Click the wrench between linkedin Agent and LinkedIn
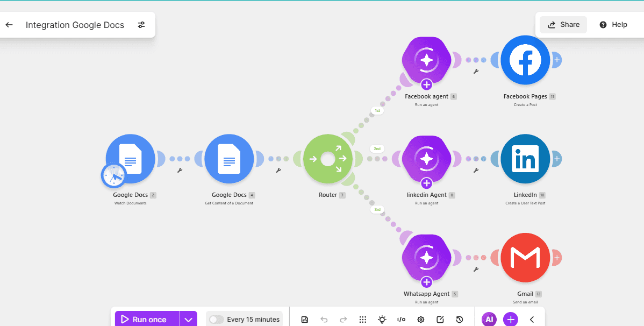 (x=476, y=170)
